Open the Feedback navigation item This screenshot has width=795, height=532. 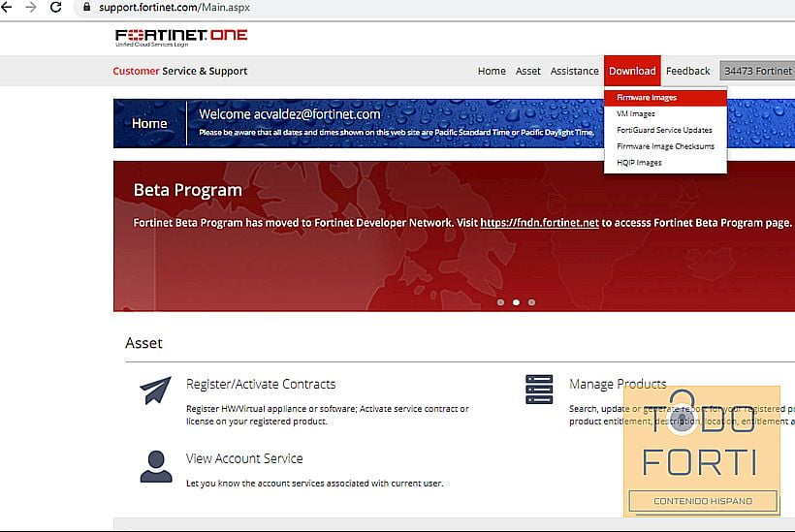[x=688, y=71]
